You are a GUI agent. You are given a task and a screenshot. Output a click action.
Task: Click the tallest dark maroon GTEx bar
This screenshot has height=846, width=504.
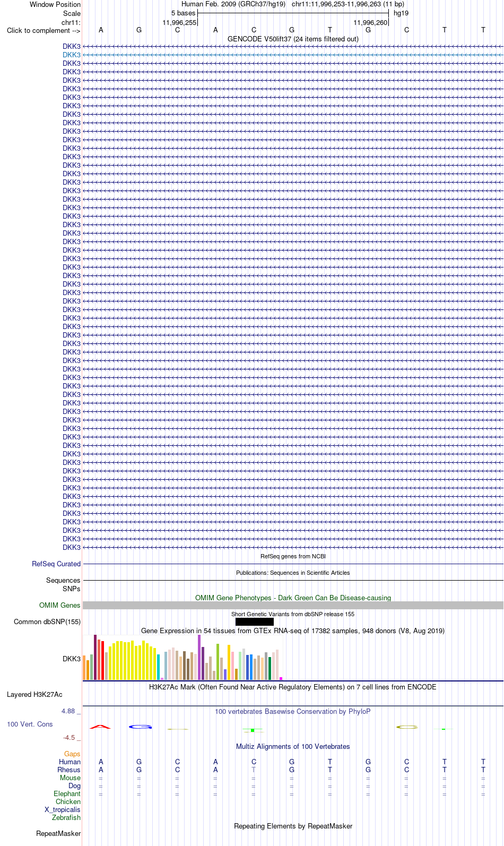coord(95,657)
